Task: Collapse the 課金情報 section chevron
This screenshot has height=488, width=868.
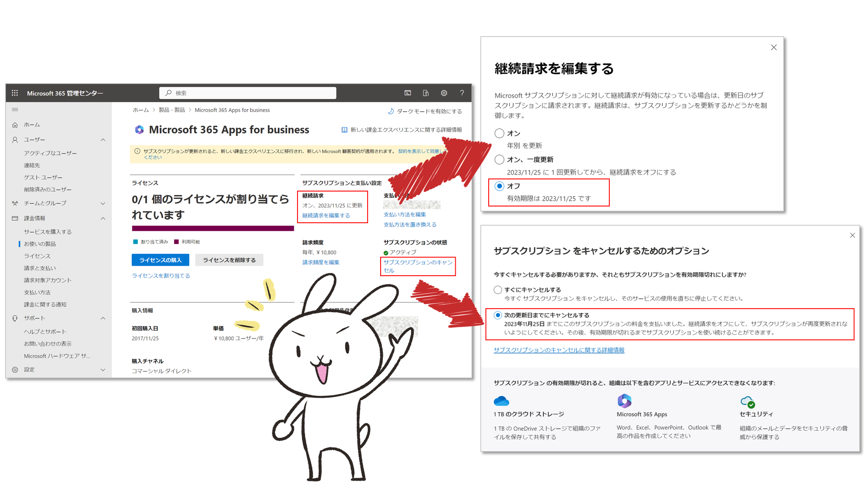Action: (103, 218)
